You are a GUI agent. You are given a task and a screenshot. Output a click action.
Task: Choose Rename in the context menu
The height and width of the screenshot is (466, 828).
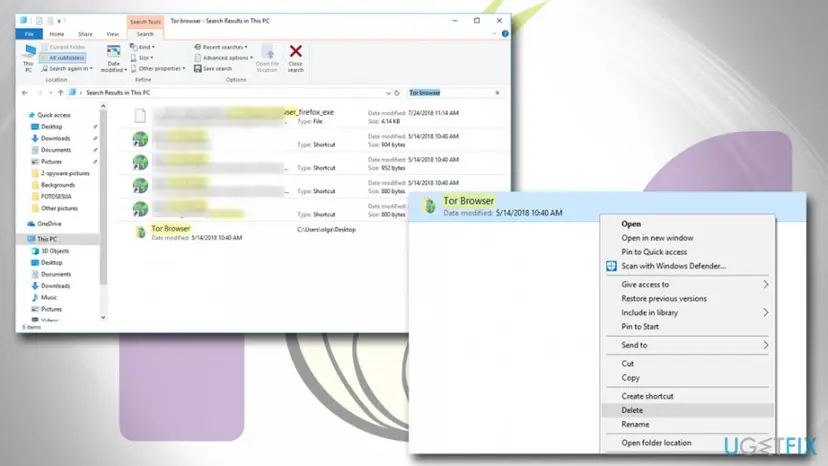click(x=688, y=424)
